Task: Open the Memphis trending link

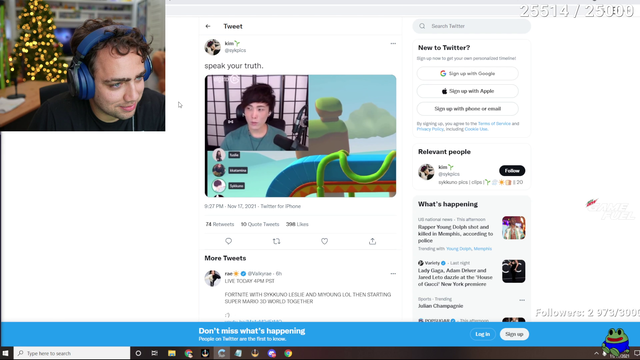Action: pos(482,249)
